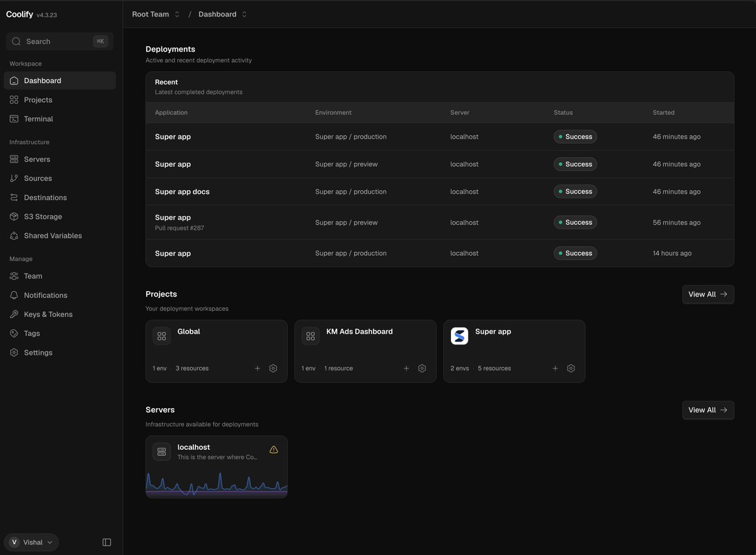756x555 pixels.
Task: Add resource to Super app project plus icon
Action: tap(555, 369)
